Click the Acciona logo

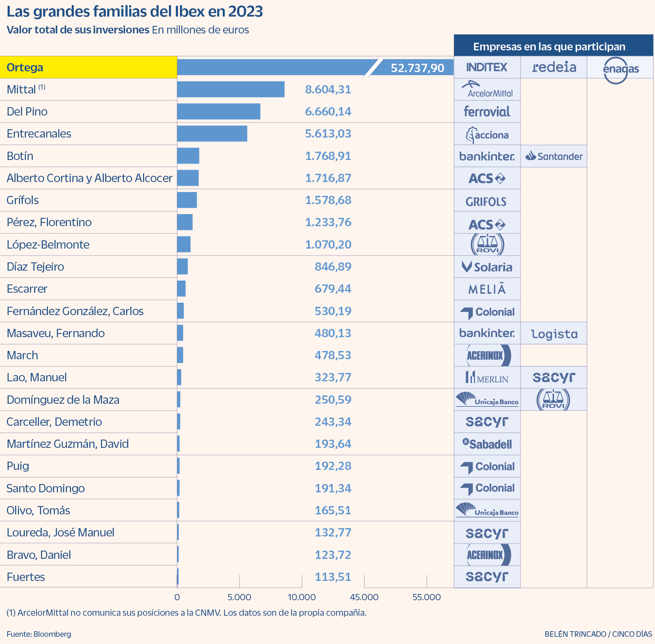[x=487, y=134]
